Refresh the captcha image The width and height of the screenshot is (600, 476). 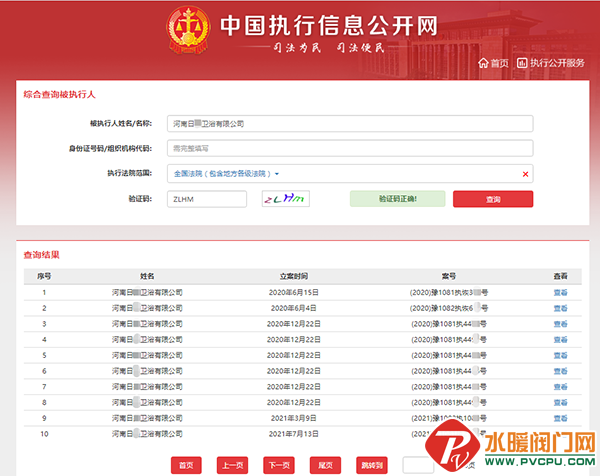tap(286, 199)
